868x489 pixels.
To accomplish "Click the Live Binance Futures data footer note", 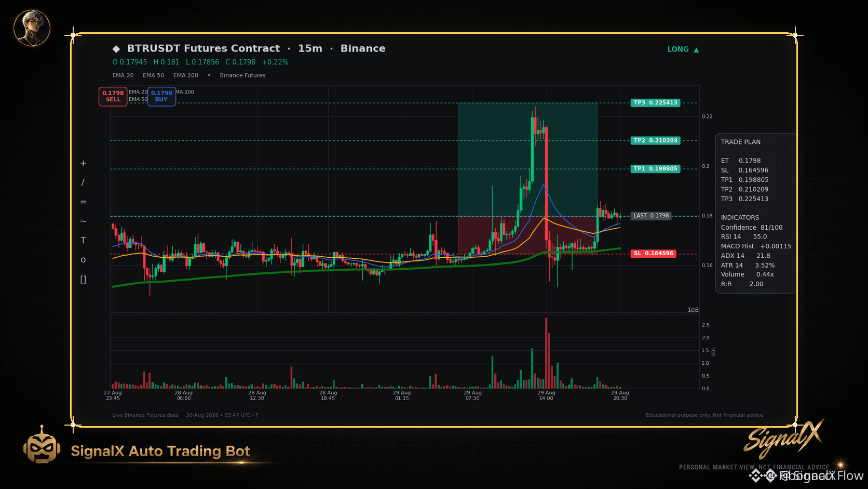I will [145, 415].
